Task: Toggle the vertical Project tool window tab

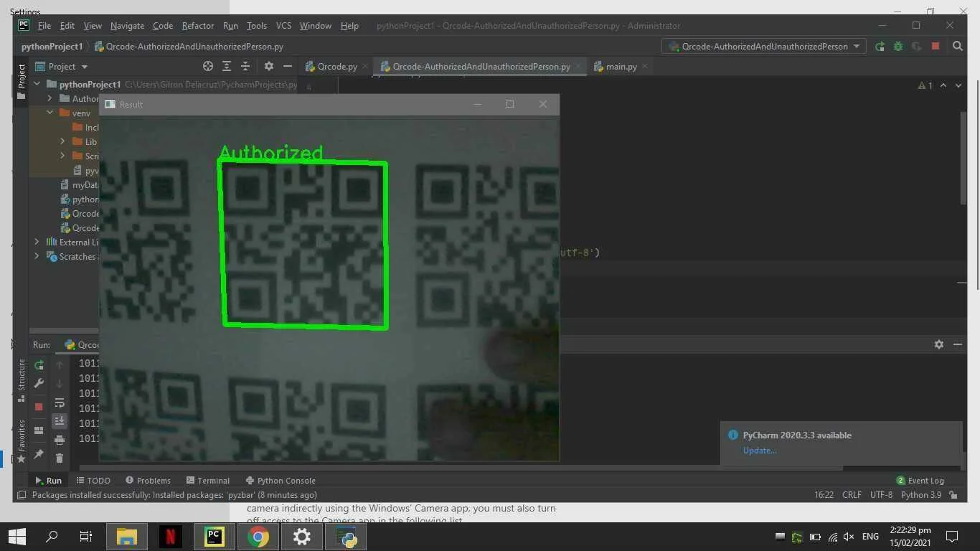Action: coord(21,80)
